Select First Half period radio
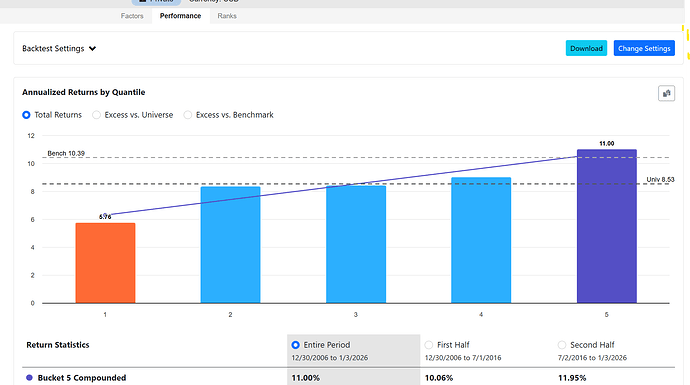The width and height of the screenshot is (690, 385). [x=429, y=345]
